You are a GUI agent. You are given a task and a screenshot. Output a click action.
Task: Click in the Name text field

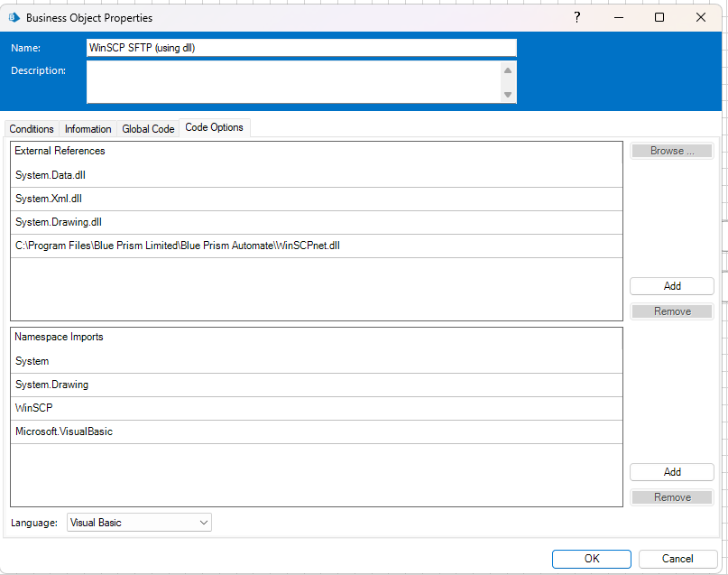301,48
